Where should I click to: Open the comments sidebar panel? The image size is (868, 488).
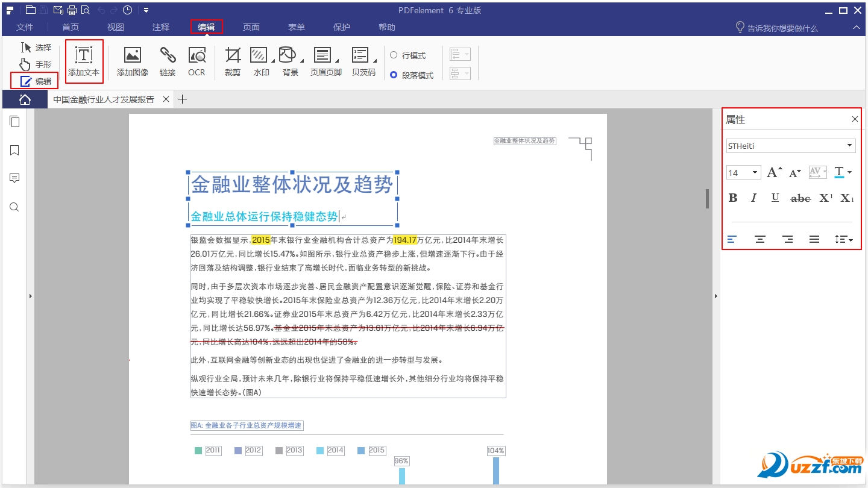pyautogui.click(x=14, y=178)
